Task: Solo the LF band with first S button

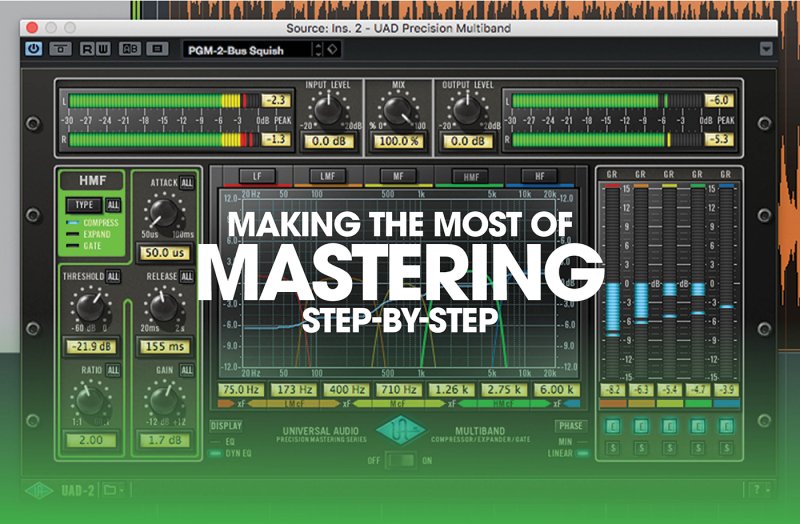Action: coord(613,448)
